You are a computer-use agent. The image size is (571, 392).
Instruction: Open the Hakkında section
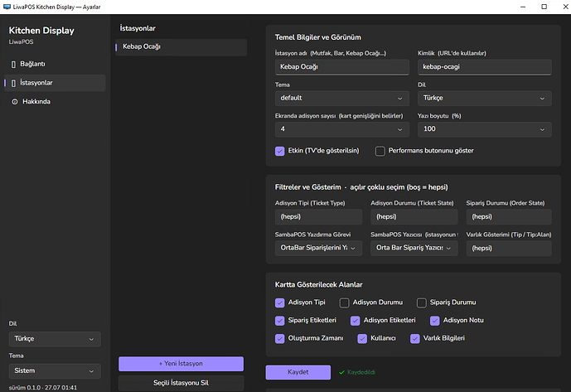[55, 102]
